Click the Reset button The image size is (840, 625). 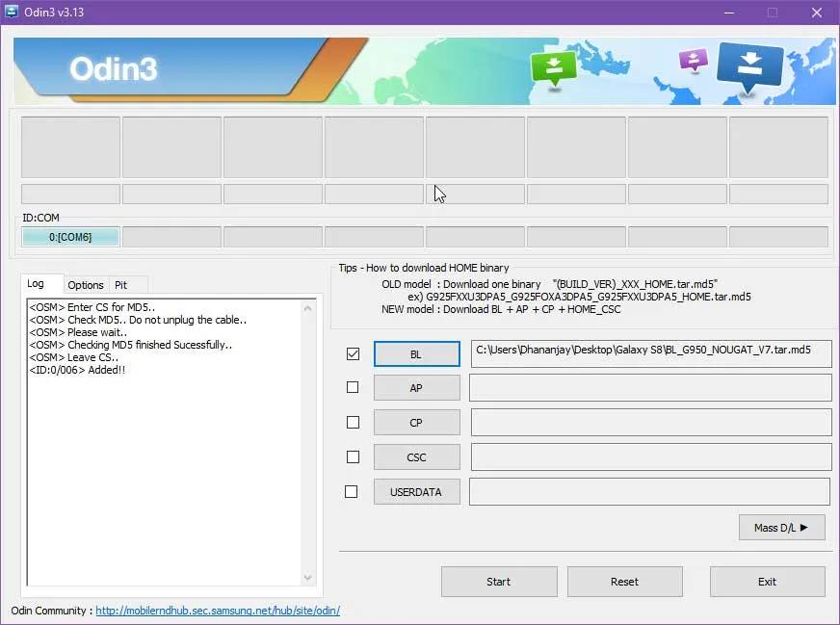pos(624,582)
